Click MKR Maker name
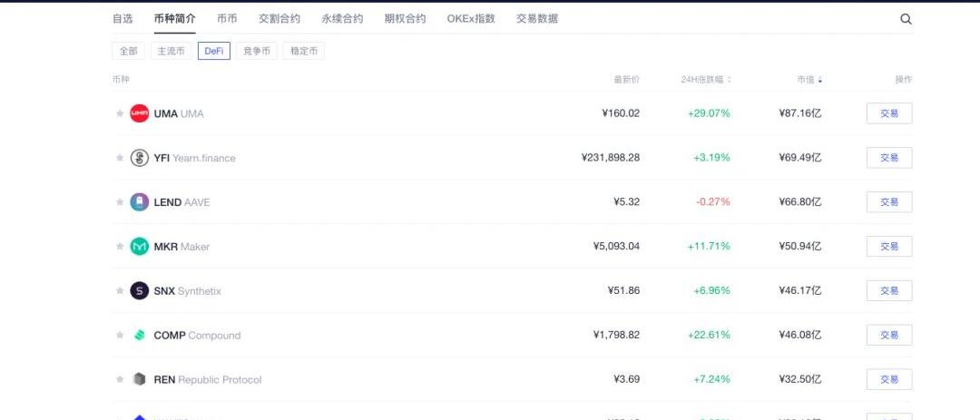The height and width of the screenshot is (420, 980). coord(181,247)
